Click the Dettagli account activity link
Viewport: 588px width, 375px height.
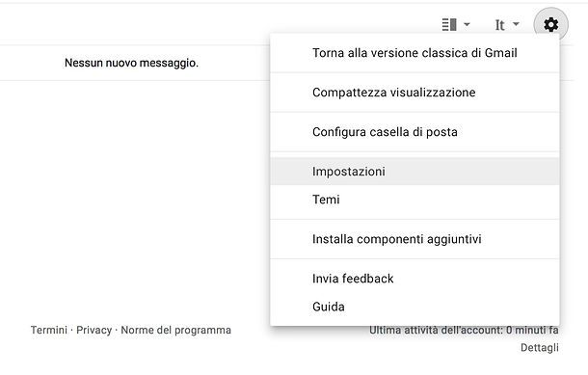[540, 348]
